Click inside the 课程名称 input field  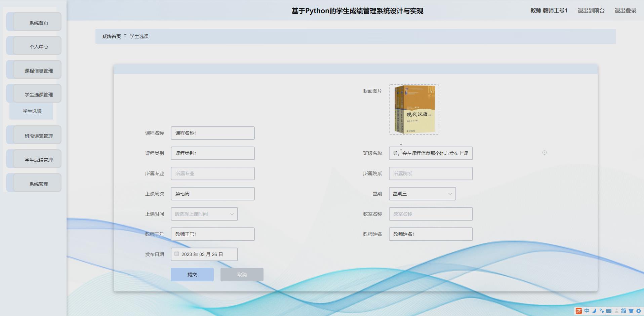(x=212, y=133)
